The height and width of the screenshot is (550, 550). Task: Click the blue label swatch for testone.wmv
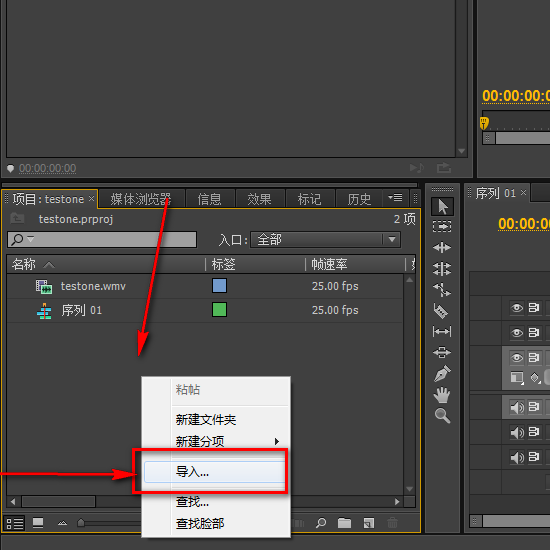tap(219, 286)
